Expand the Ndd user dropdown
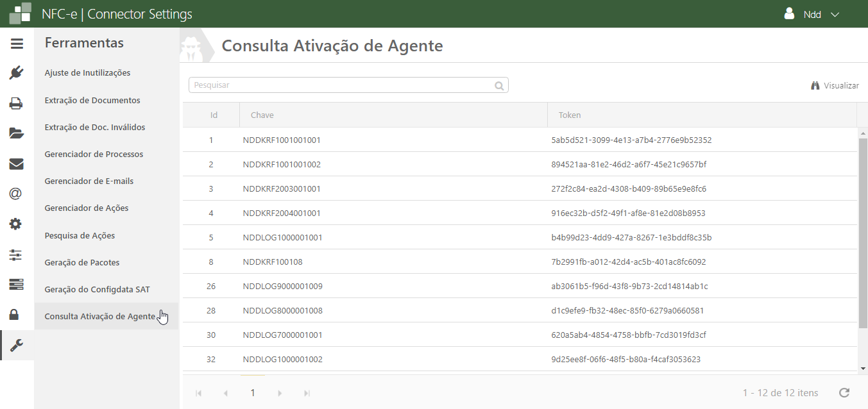Viewport: 868px width, 409px height. coord(812,14)
